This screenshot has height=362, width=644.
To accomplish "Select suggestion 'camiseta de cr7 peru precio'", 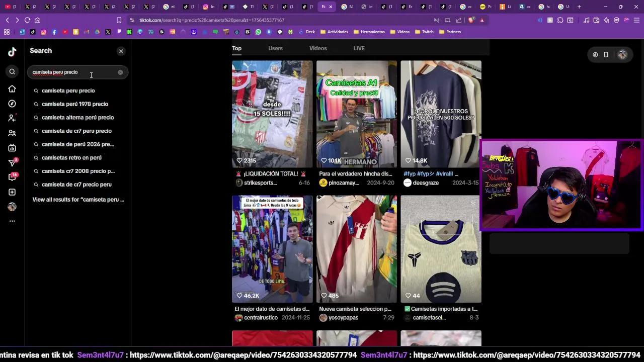I will click(76, 131).
